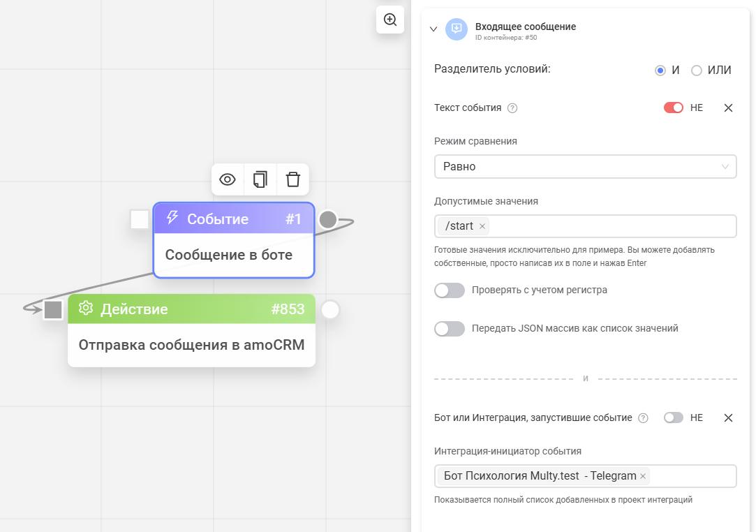
Task: Select the ИЛИ radio button
Action: coord(696,71)
